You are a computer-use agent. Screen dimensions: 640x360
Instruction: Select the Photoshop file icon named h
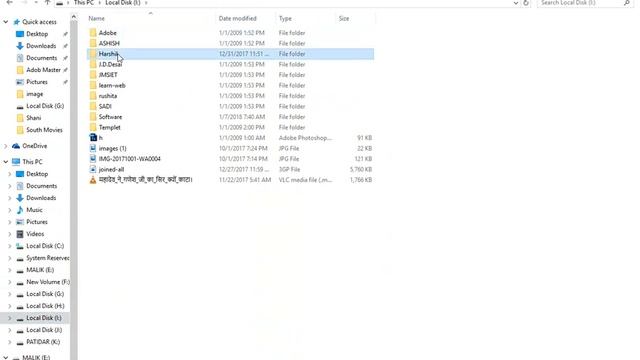pyautogui.click(x=93, y=138)
